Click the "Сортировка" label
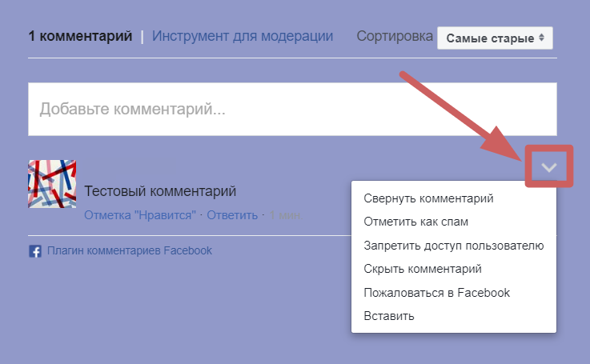The height and width of the screenshot is (364, 590). (x=395, y=36)
